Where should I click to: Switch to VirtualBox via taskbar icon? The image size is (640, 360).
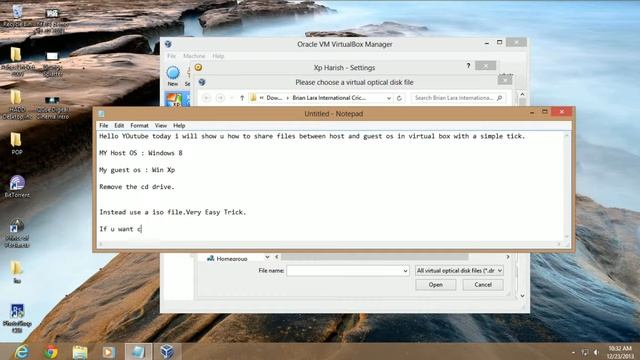[167, 351]
